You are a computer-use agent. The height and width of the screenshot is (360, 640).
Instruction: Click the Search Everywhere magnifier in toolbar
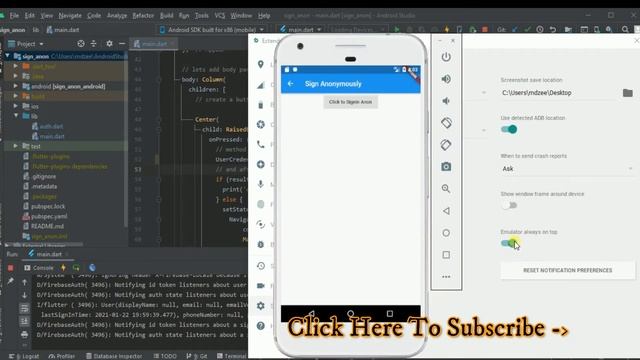tap(625, 29)
